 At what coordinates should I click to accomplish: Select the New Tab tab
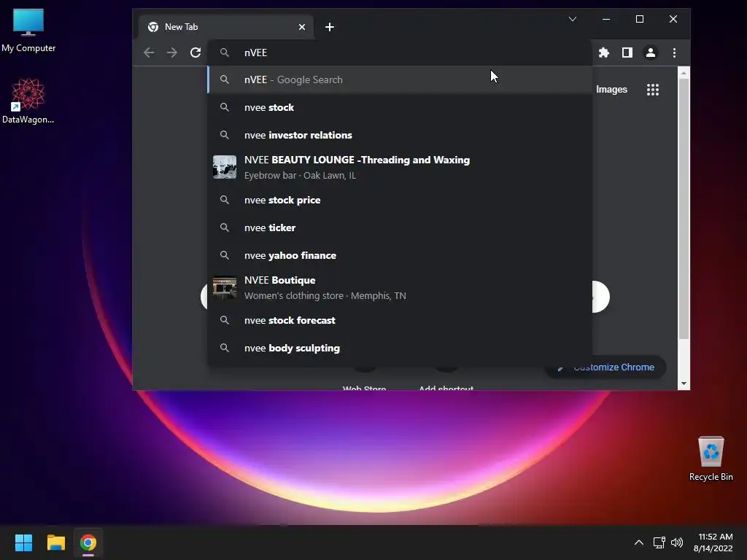click(227, 27)
